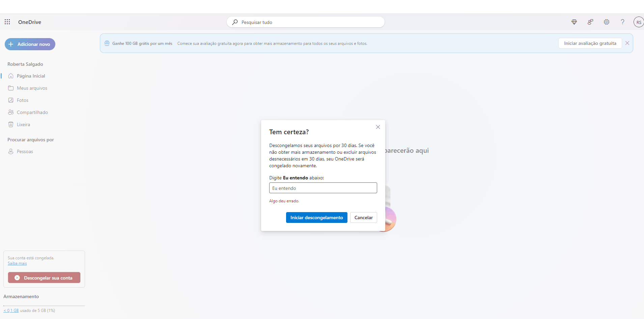Open the settings gear icon

607,22
